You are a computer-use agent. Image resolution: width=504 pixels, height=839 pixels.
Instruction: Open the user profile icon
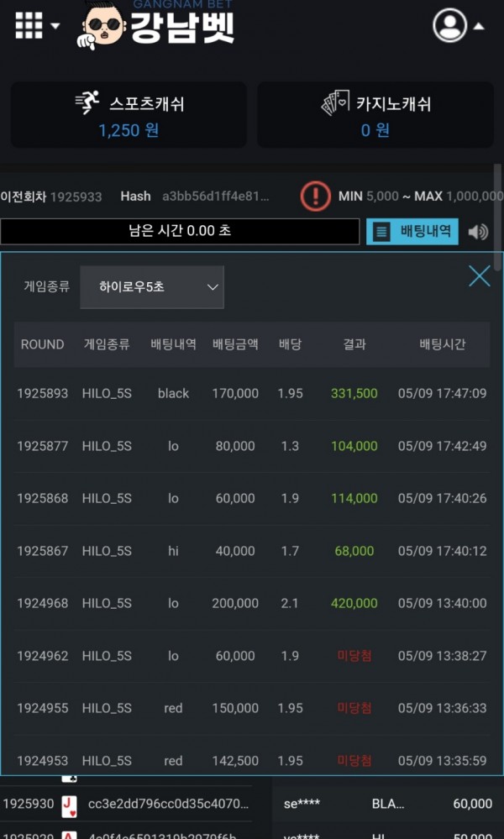click(x=449, y=26)
